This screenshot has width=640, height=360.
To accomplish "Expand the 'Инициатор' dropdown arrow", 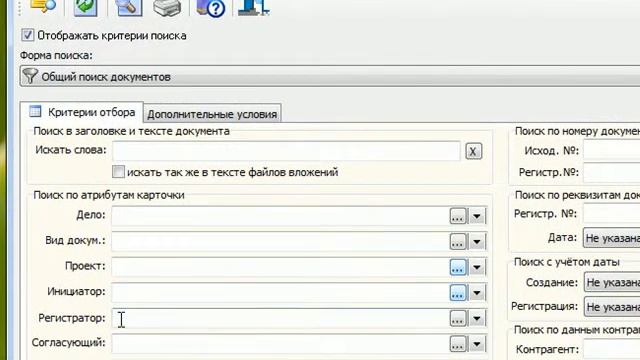I will [477, 293].
